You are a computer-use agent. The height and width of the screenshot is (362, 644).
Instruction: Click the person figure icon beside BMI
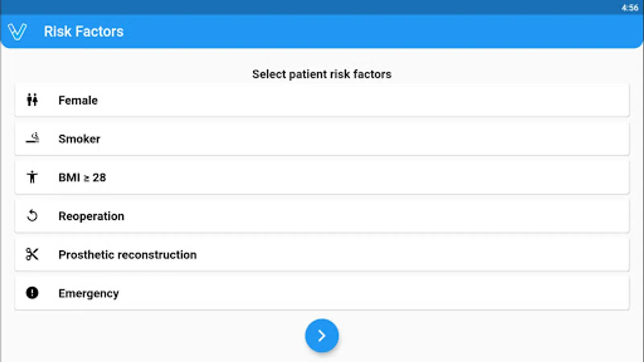coord(32,177)
